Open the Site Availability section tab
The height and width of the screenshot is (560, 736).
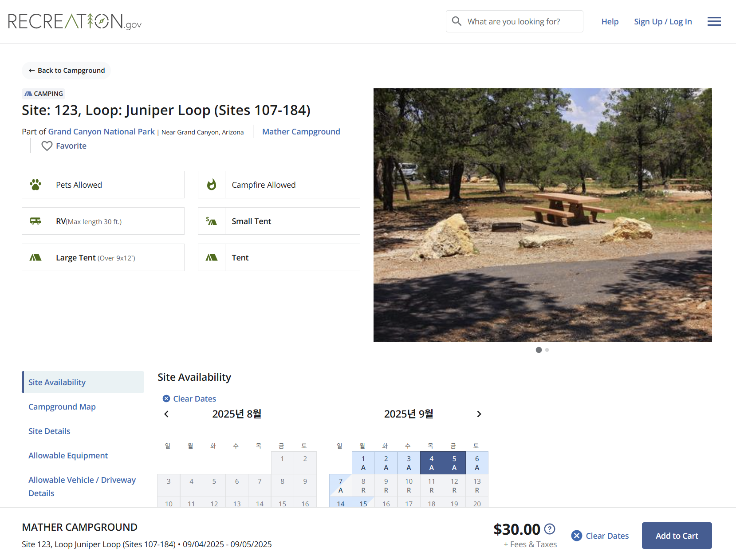pyautogui.click(x=83, y=382)
